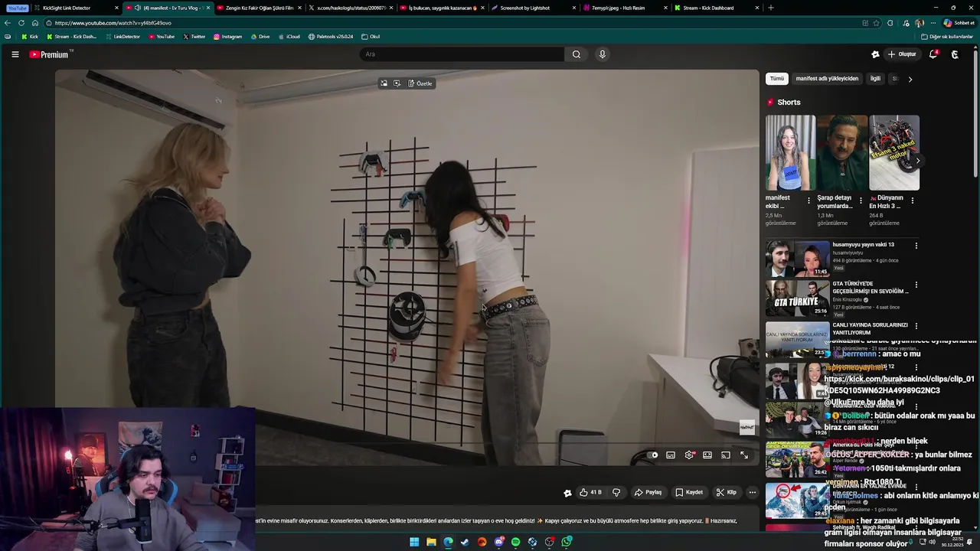Open the YouTube hamburger guide menu
This screenshot has height=551, width=980.
[15, 54]
